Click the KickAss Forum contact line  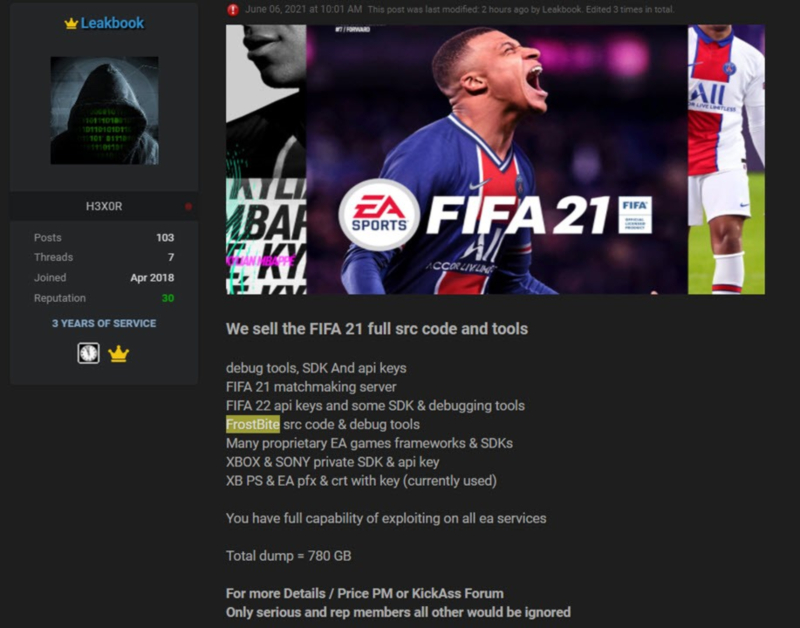[x=365, y=593]
